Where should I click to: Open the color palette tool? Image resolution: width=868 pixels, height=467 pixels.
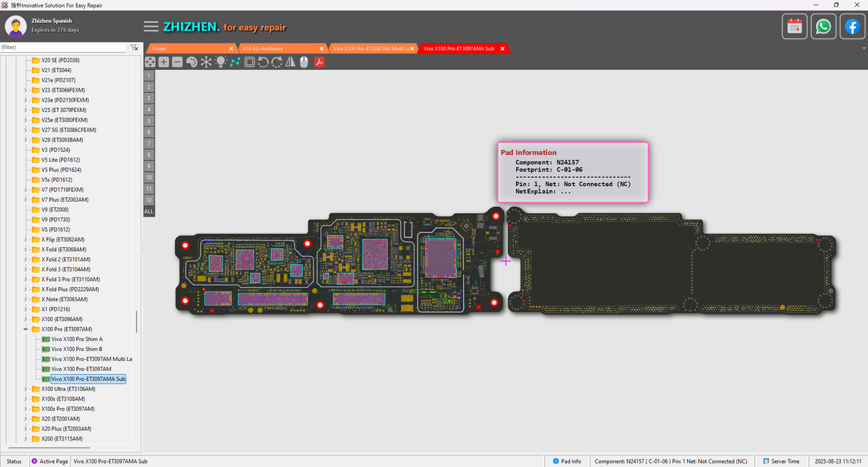coord(191,62)
